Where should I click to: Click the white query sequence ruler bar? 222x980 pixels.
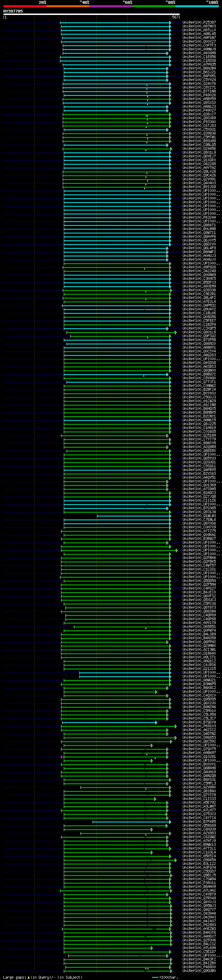pyautogui.click(x=92, y=14)
